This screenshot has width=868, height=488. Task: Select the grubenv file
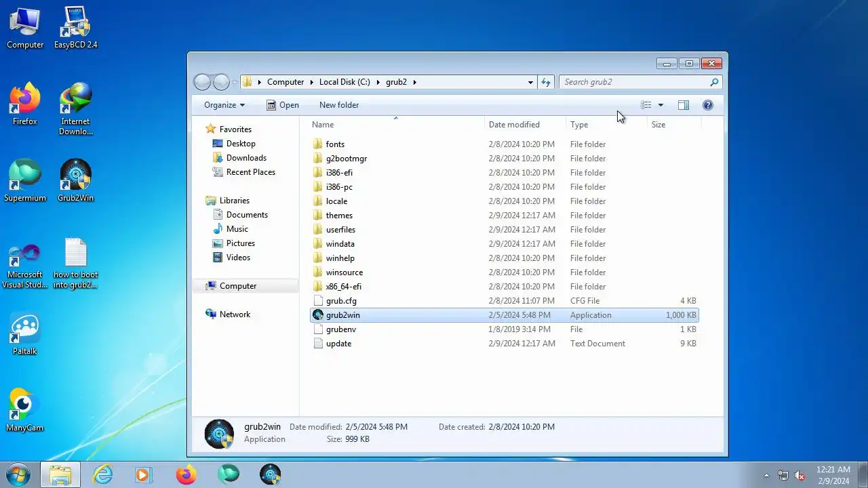click(504, 329)
